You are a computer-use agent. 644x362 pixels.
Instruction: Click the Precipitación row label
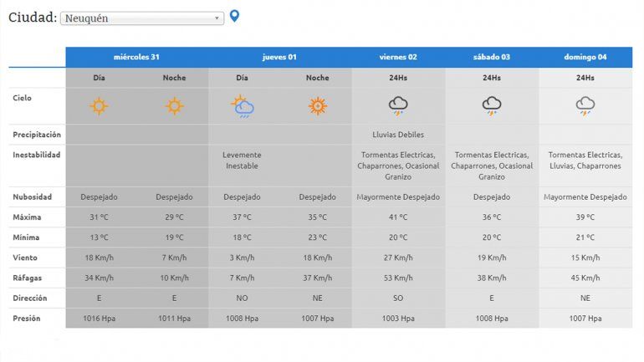tap(37, 134)
